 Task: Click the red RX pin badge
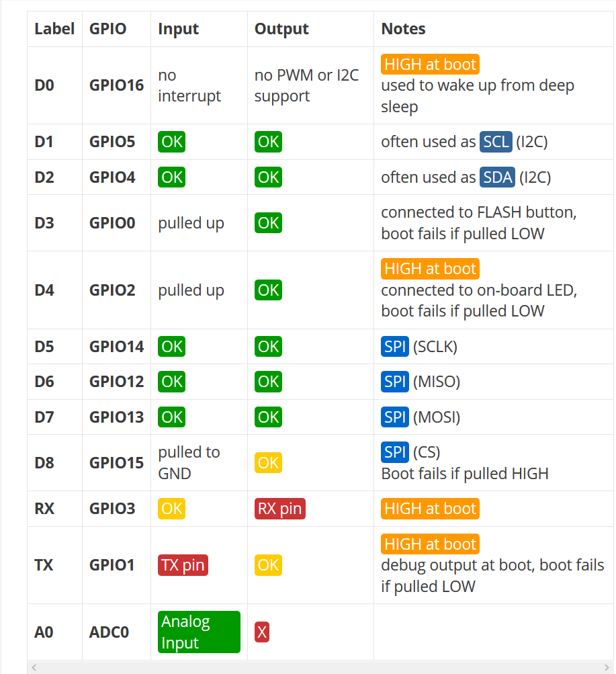(x=280, y=509)
